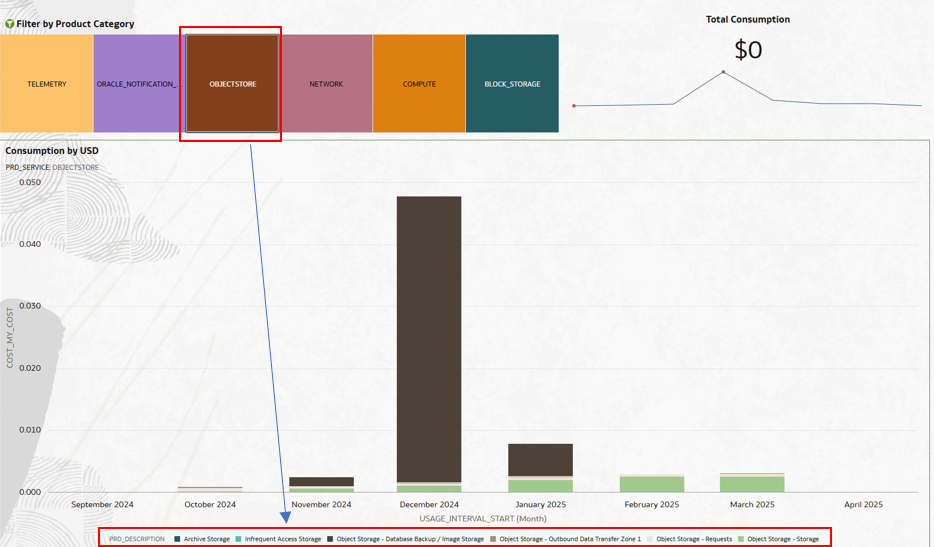The image size is (934, 547).
Task: Click the 0.020 y-axis value
Action: (30, 368)
